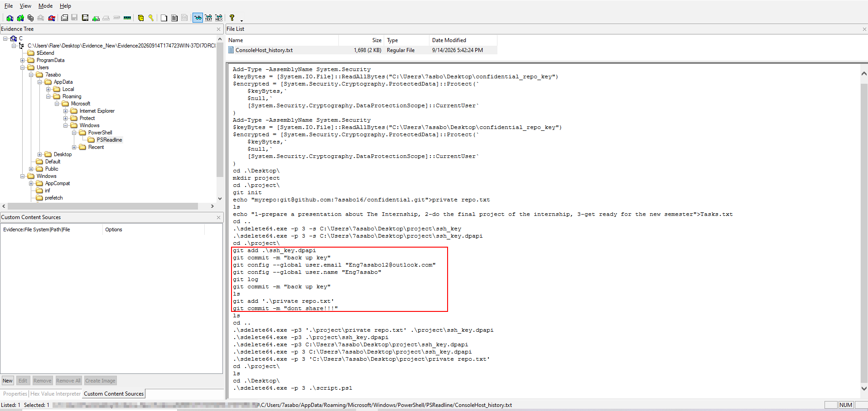Click the Add All Attached Devices icon
The width and height of the screenshot is (868, 411).
pyautogui.click(x=20, y=18)
